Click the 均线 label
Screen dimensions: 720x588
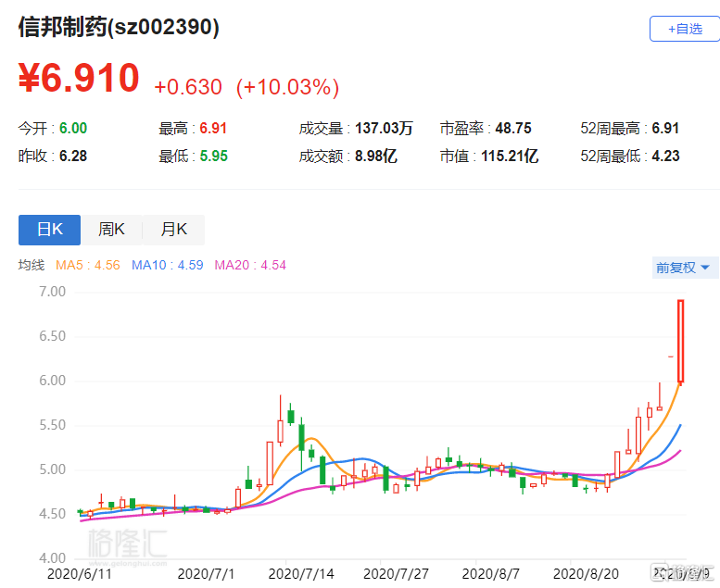[32, 266]
